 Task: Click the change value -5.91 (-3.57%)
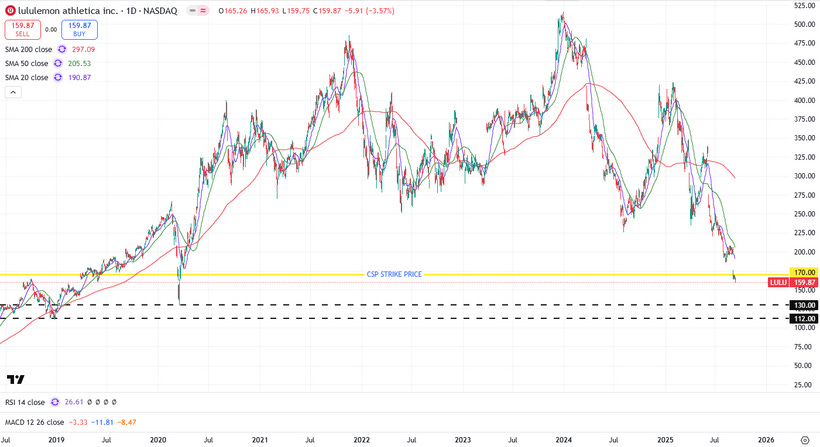[369, 10]
